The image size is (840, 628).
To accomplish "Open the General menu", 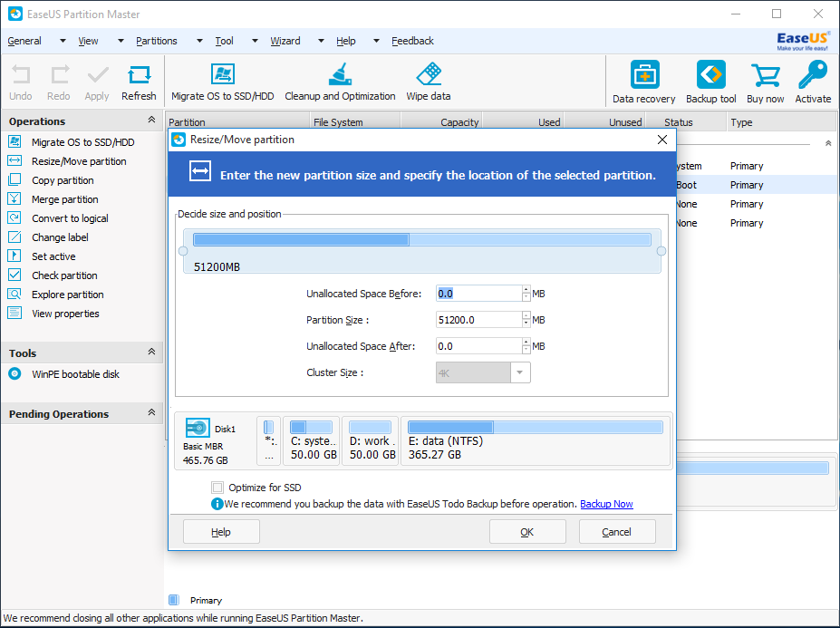I will click(x=24, y=41).
